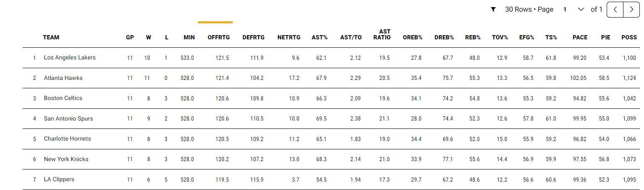The width and height of the screenshot is (644, 190).
Task: Open the LA Clippers team link
Action: [59, 179]
